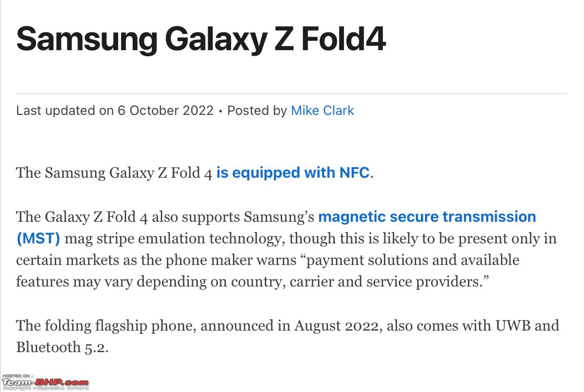Click the '(MST)' link portion
Viewport: 584px width, 392px height.
[x=38, y=239]
